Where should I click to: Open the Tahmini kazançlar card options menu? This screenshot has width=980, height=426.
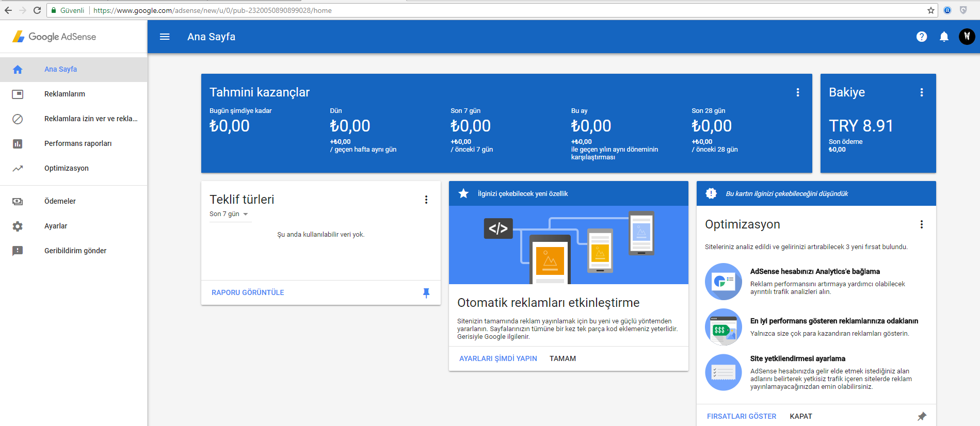pyautogui.click(x=798, y=92)
